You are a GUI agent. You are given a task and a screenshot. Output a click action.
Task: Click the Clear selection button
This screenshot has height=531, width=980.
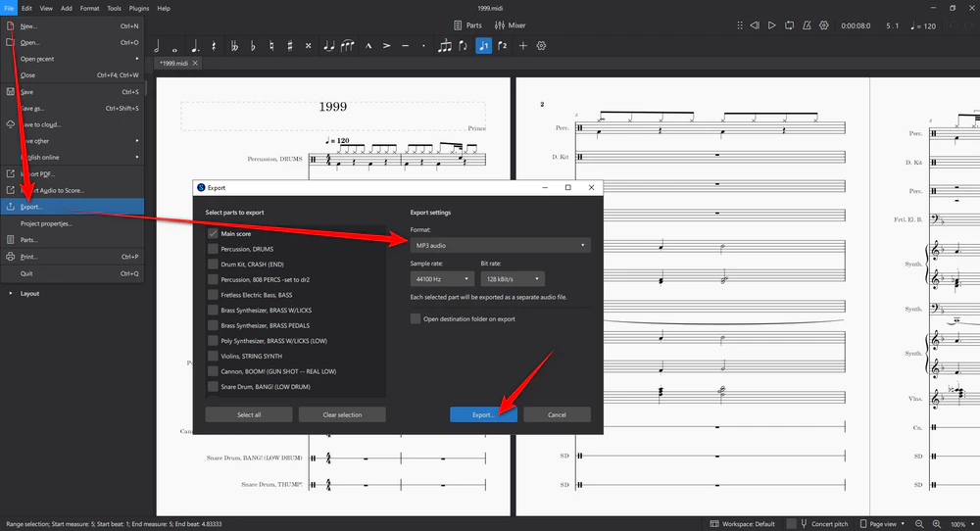point(342,414)
